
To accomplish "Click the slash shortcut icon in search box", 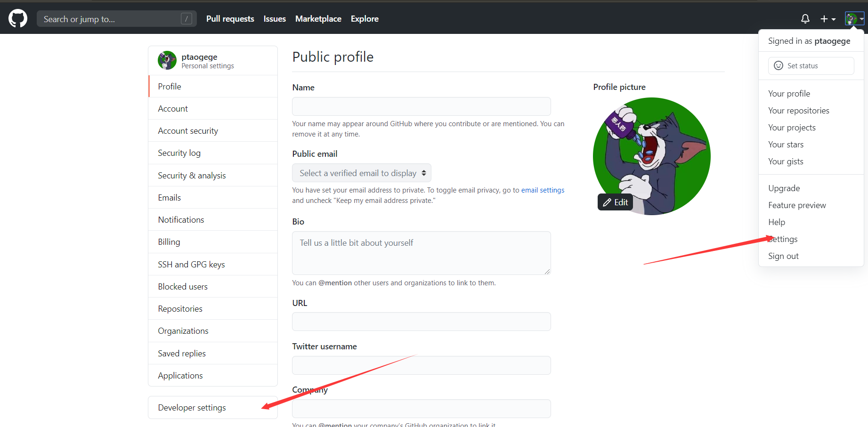I will (187, 19).
